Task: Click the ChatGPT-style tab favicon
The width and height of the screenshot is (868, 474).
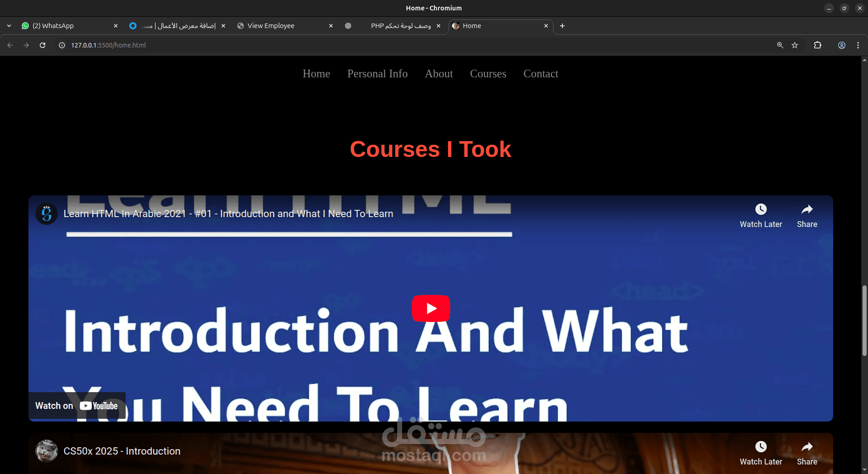Action: pos(348,26)
